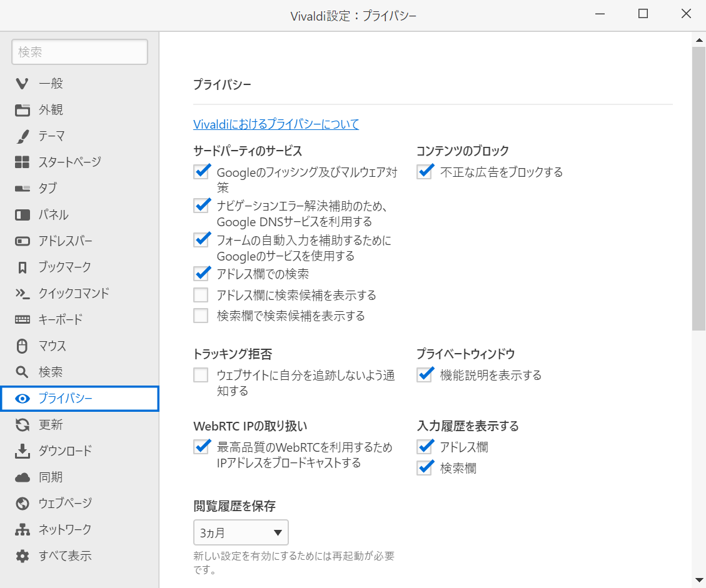Click the settings 検索 input field

[79, 52]
